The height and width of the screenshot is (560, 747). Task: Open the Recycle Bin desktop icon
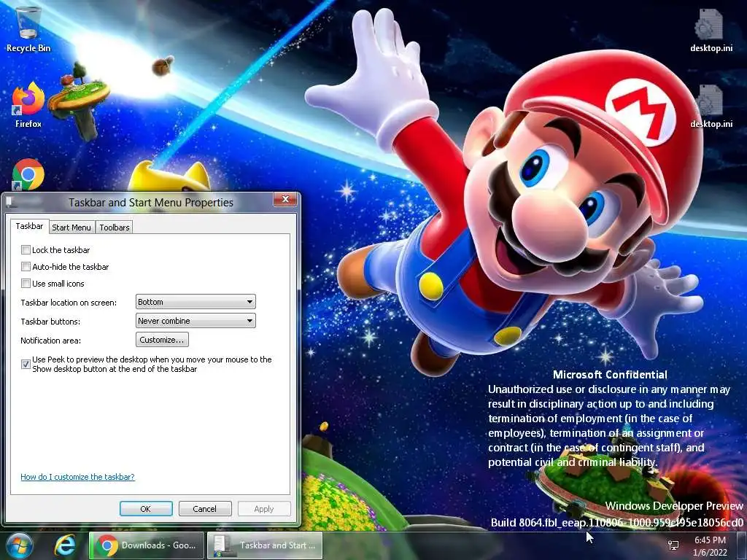click(28, 29)
